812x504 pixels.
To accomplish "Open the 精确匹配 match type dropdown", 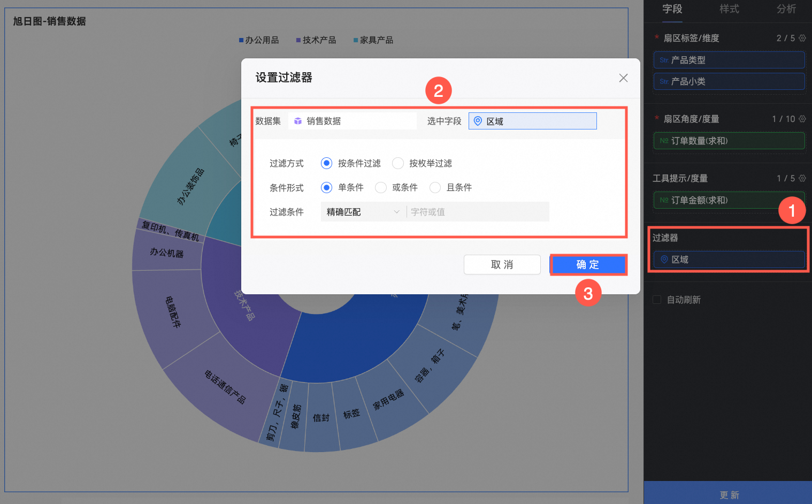I will coord(363,212).
